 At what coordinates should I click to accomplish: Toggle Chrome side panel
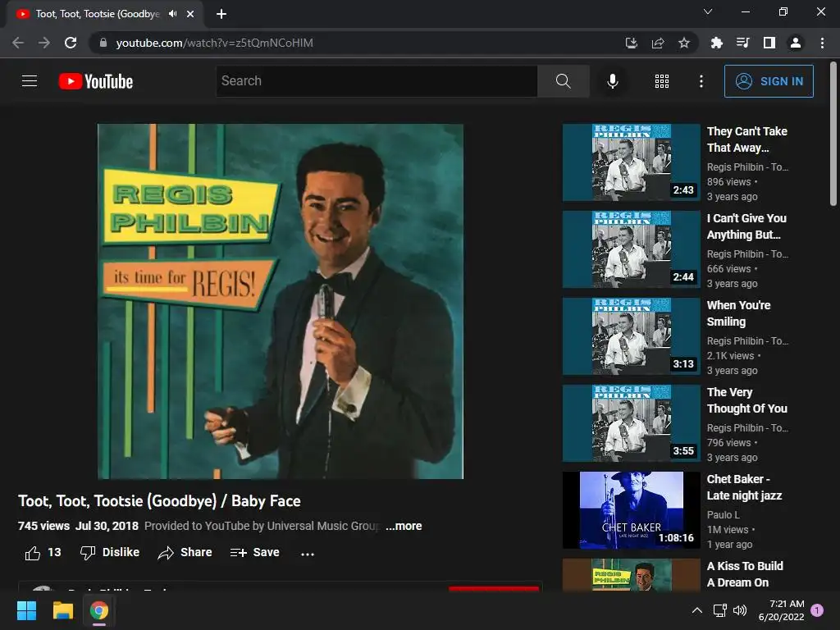(x=769, y=43)
